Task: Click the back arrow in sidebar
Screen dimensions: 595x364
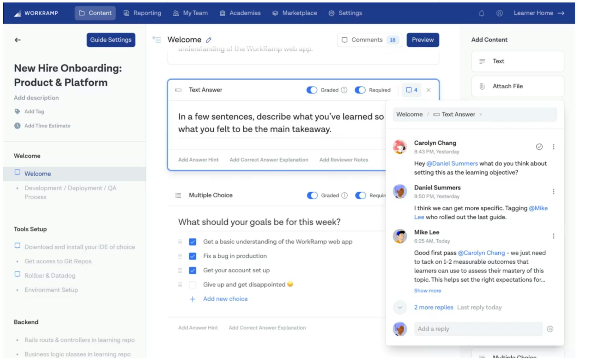Action: point(17,40)
